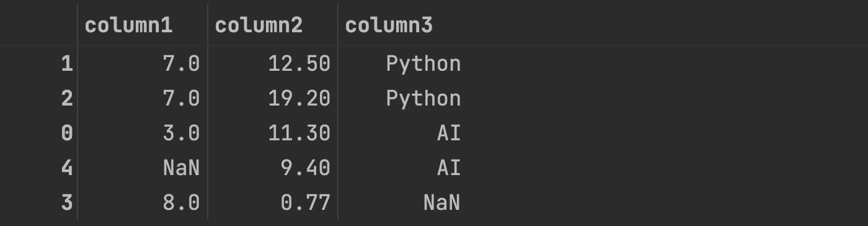Click the Python cell in row 2

[x=423, y=98]
